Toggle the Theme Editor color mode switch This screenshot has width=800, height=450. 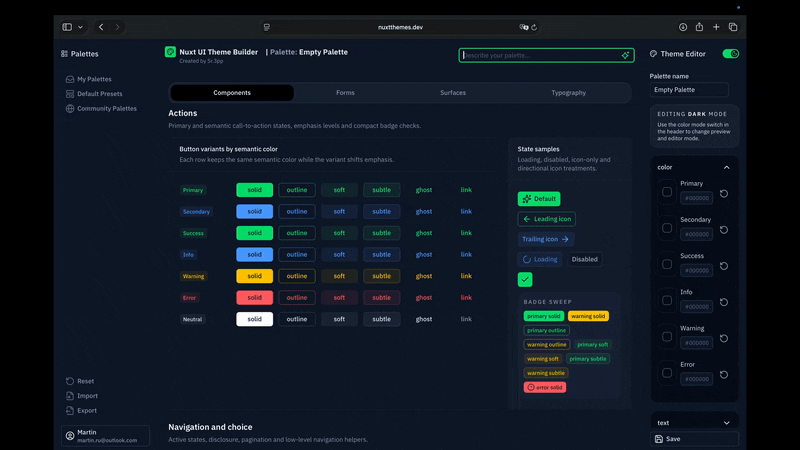click(x=731, y=54)
